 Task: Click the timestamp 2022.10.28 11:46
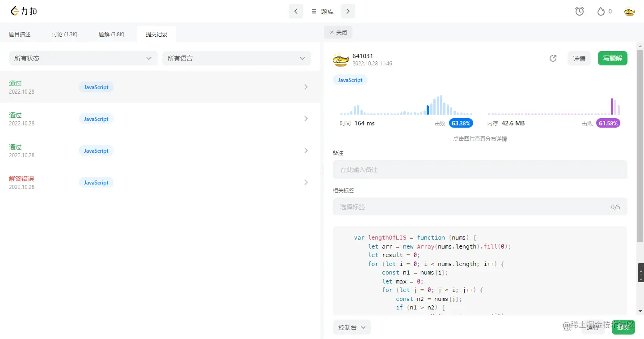click(x=372, y=64)
